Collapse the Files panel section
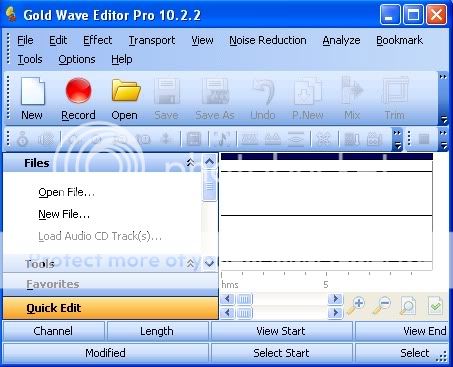This screenshot has height=367, width=453. (x=190, y=163)
